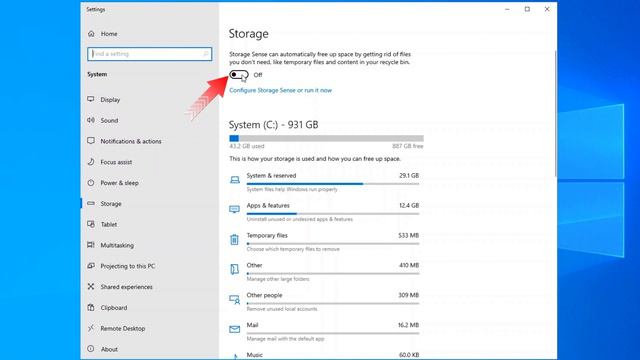This screenshot has width=640, height=360.
Task: Click the Other people icon
Action: click(x=235, y=300)
